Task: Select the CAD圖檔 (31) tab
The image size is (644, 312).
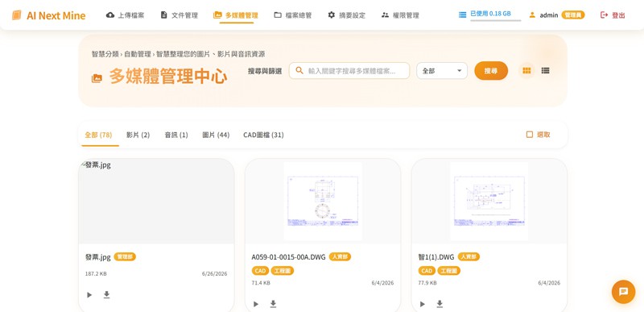Action: point(263,135)
